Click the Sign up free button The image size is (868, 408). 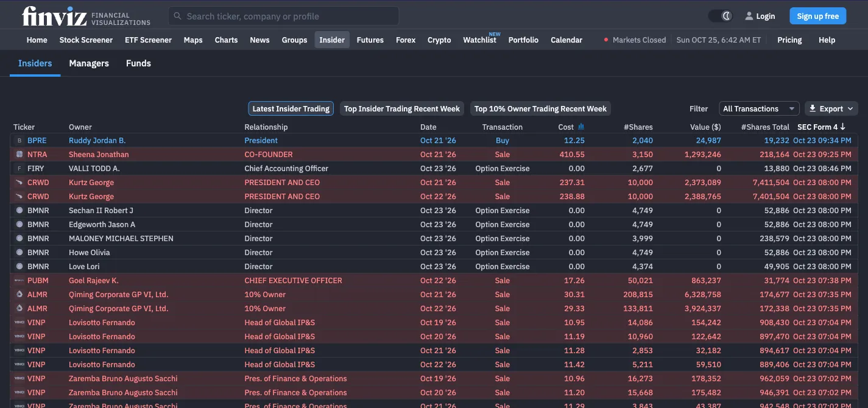tap(817, 16)
